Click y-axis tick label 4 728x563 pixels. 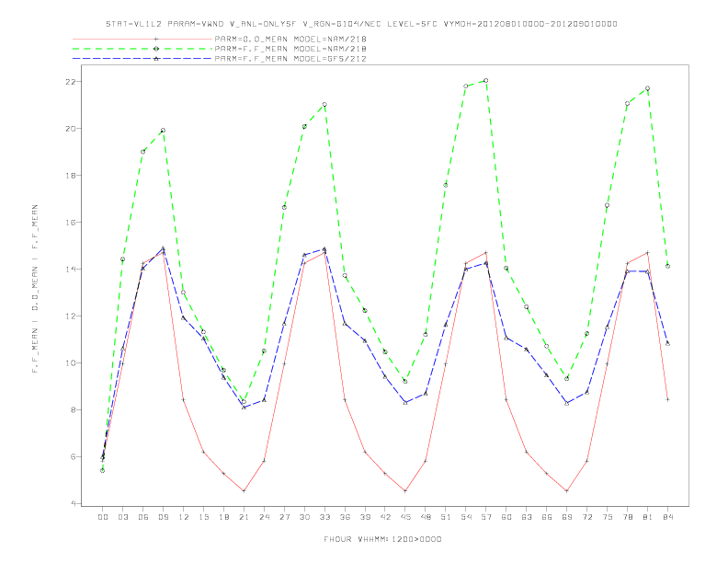[73, 504]
